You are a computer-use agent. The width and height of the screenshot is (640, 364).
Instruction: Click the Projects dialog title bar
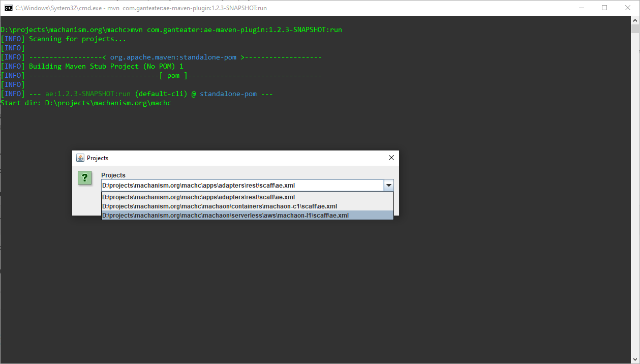coord(229,158)
